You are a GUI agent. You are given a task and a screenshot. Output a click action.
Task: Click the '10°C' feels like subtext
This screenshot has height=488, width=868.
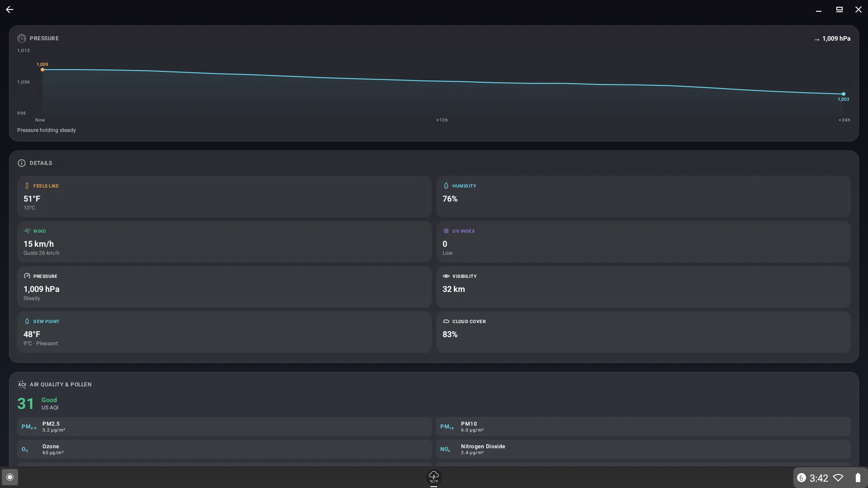pyautogui.click(x=29, y=208)
